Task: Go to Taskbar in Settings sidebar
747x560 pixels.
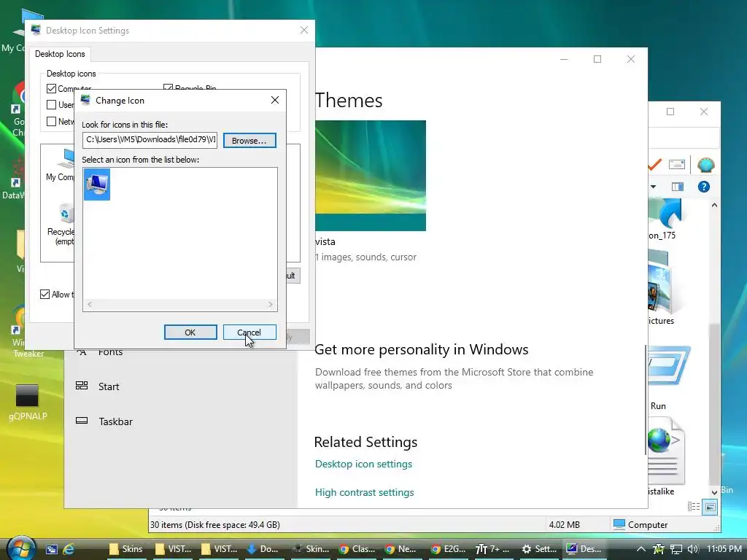Action: point(116,421)
